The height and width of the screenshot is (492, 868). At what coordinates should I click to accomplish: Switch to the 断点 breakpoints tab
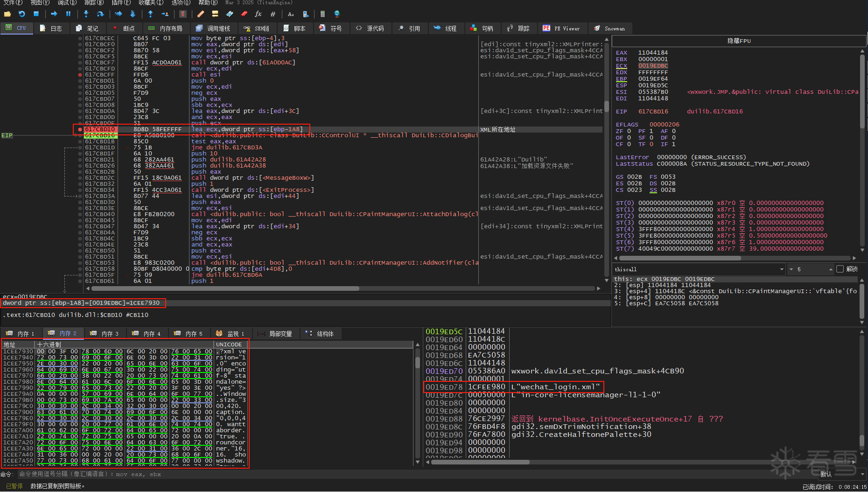pos(124,28)
